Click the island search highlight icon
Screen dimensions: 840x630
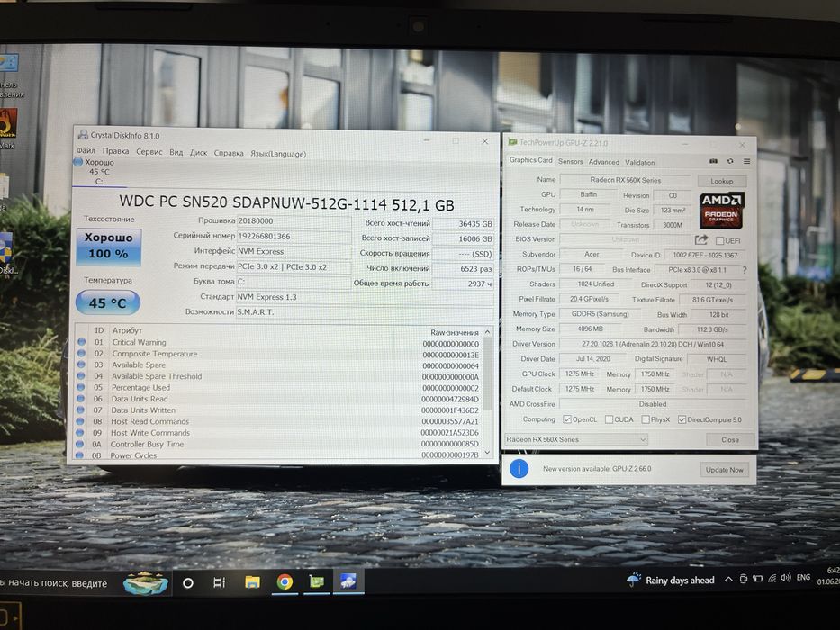(x=146, y=582)
